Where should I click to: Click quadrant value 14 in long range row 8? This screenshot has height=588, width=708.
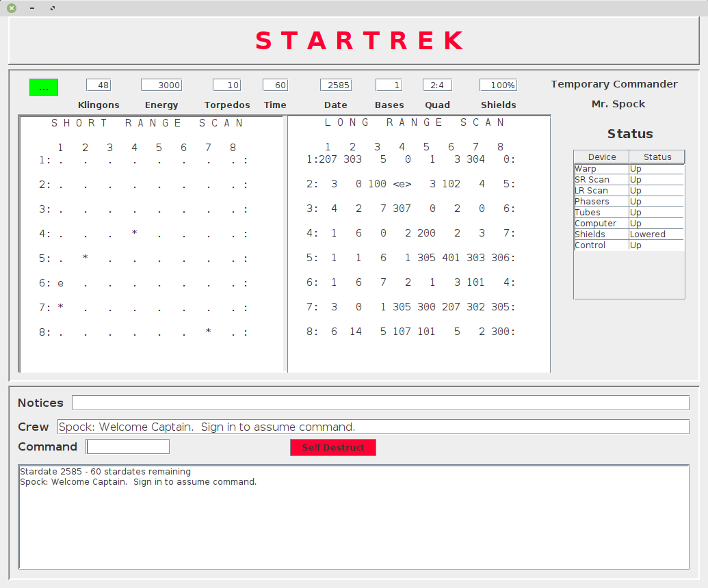click(356, 332)
